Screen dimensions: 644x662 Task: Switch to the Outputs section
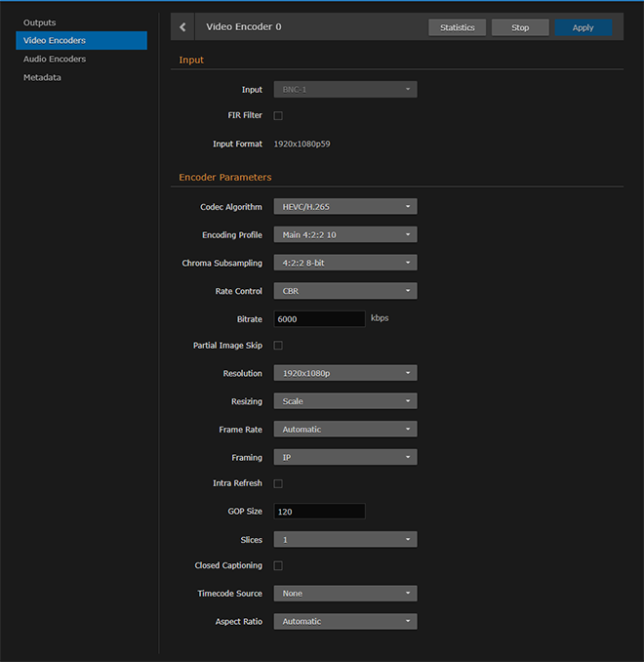click(40, 22)
